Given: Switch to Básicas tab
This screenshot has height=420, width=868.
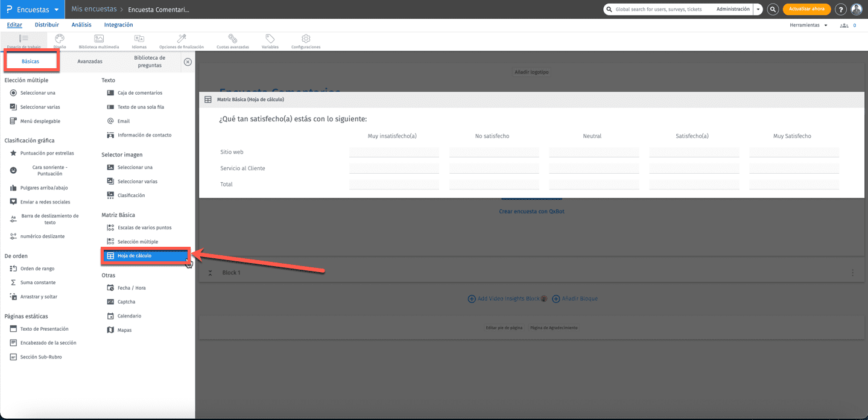Looking at the screenshot, I should click(x=31, y=61).
